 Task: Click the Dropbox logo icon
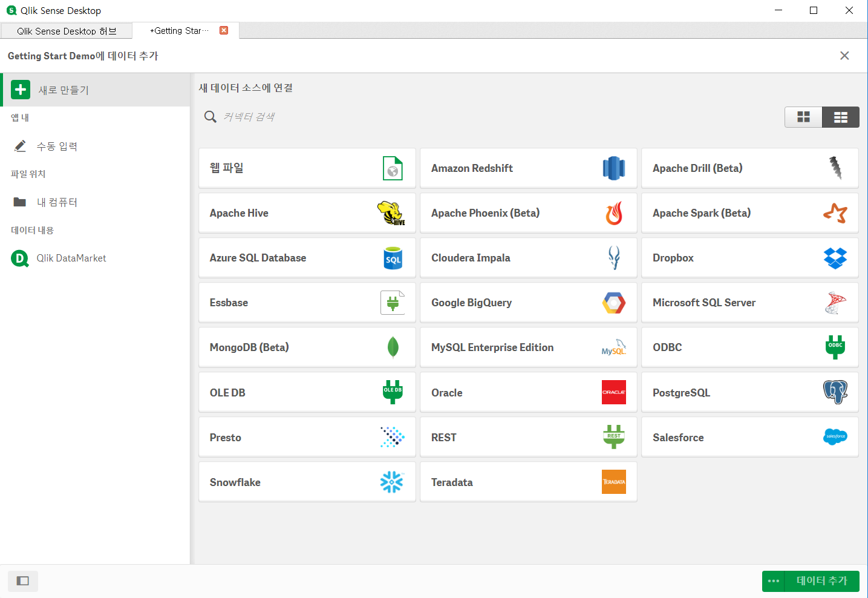coord(835,258)
